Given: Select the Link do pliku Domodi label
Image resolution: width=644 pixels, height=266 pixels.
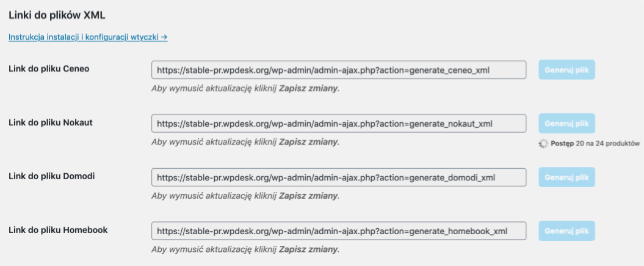Looking at the screenshot, I should tap(52, 176).
